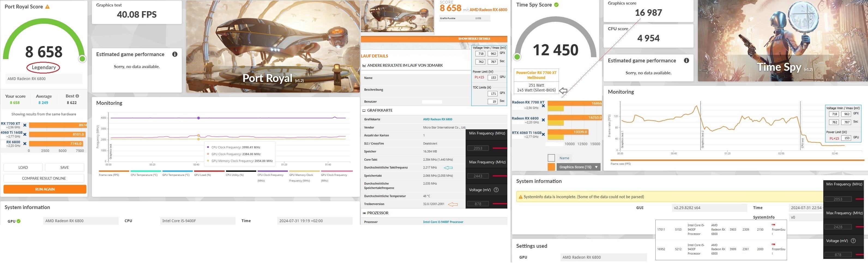Click the Legendary rating label
The image size is (868, 263).
pyautogui.click(x=43, y=68)
